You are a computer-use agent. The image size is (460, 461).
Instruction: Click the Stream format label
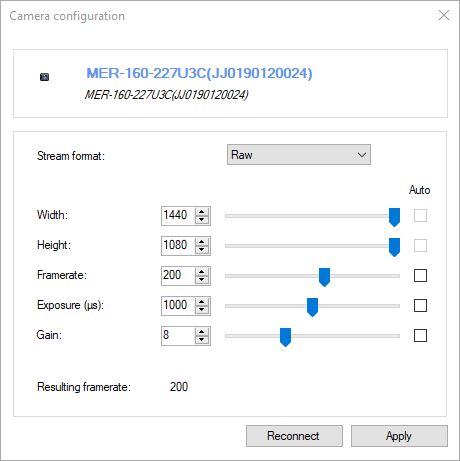pos(71,156)
